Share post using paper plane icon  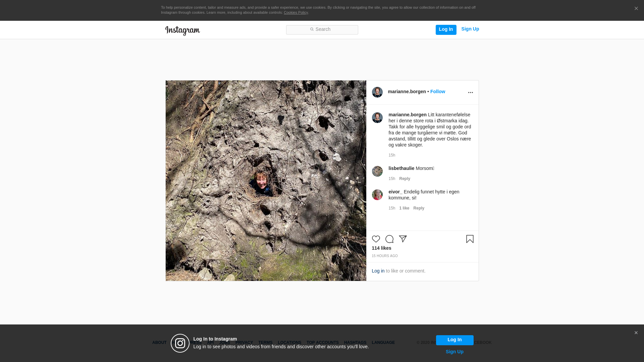pyautogui.click(x=403, y=239)
